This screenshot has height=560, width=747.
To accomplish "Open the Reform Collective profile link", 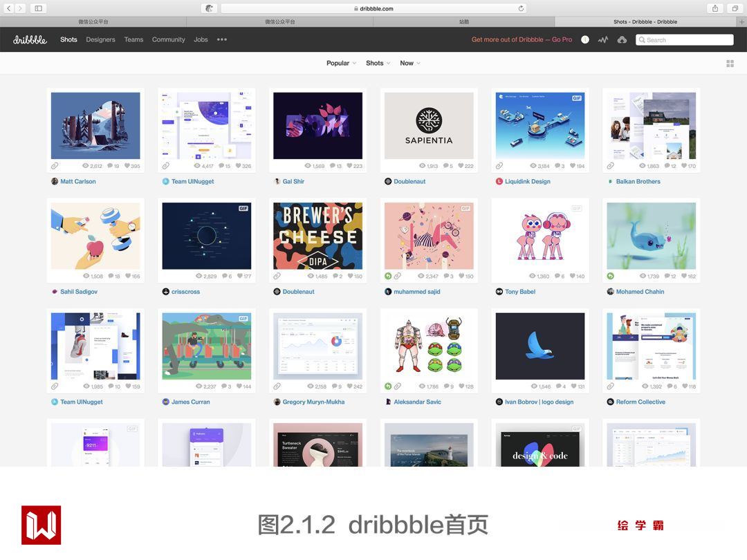I will pos(640,402).
